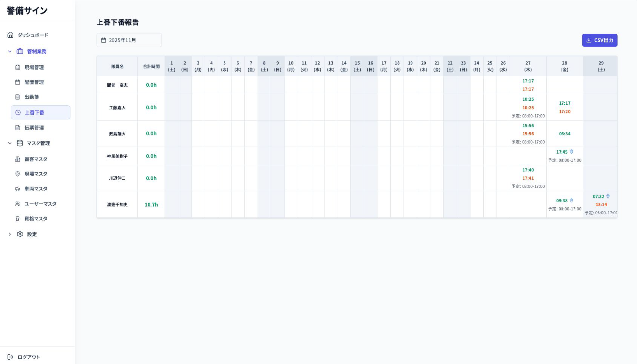This screenshot has width=637, height=364.
Task: Collapse the 管制業務 section chevron
Action: 10,51
